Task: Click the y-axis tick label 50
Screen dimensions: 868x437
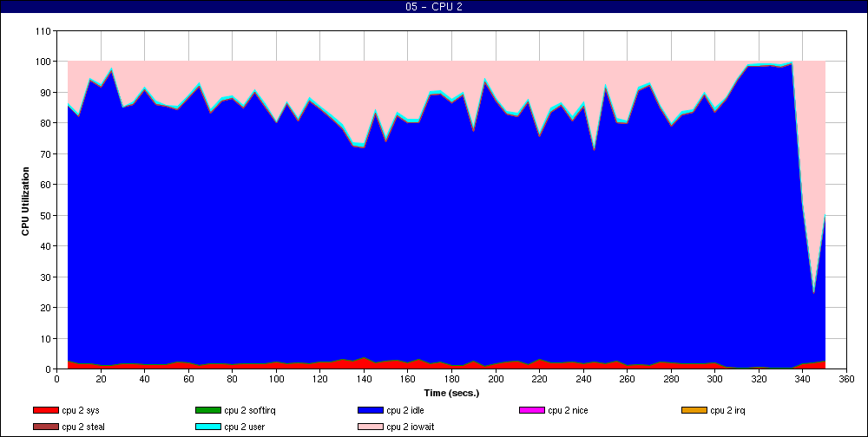Action: 46,215
